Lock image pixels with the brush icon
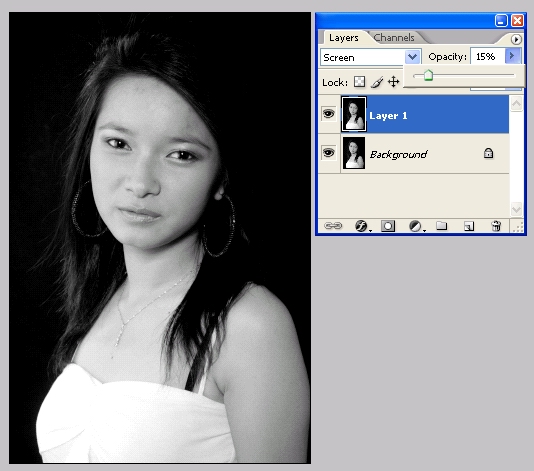 click(377, 82)
